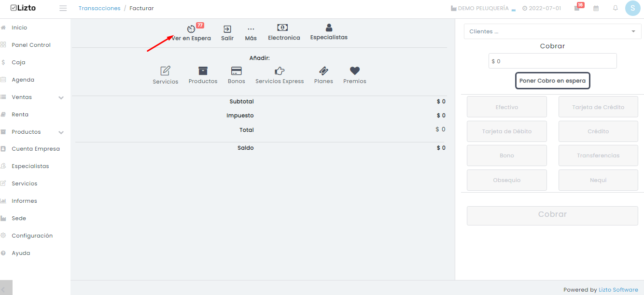This screenshot has width=644, height=295.
Task: Open Informes in the sidebar menu
Action: [x=24, y=201]
